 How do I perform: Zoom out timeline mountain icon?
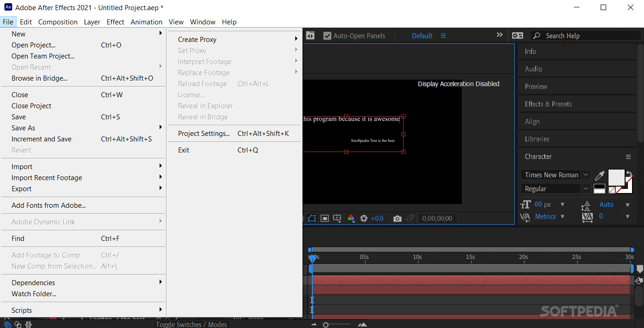[x=314, y=325]
